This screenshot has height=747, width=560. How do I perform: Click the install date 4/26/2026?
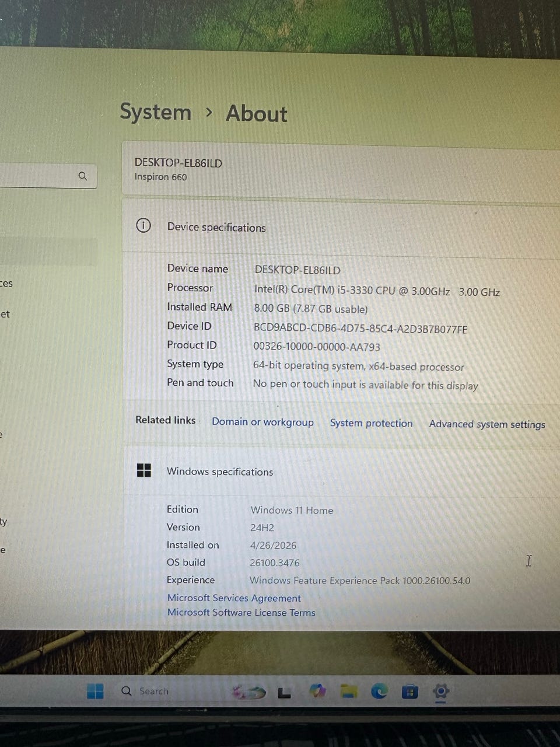click(x=273, y=545)
